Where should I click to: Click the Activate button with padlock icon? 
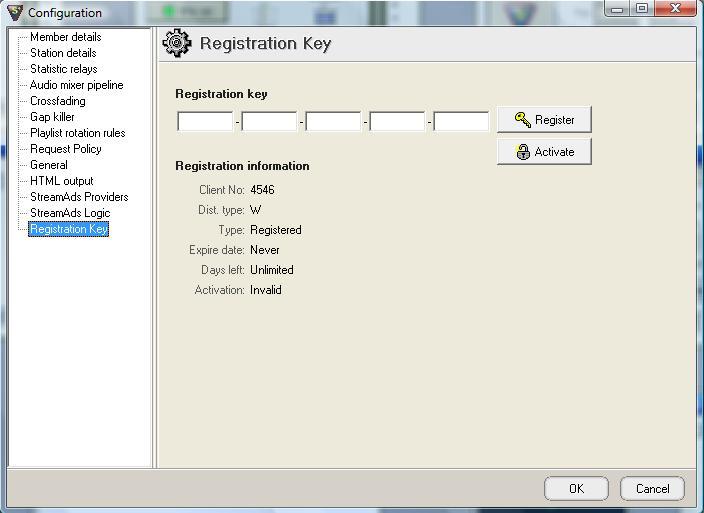tap(544, 152)
